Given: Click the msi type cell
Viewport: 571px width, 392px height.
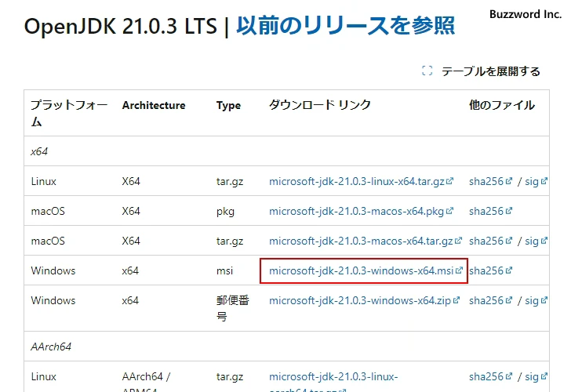Looking at the screenshot, I should 224,270.
